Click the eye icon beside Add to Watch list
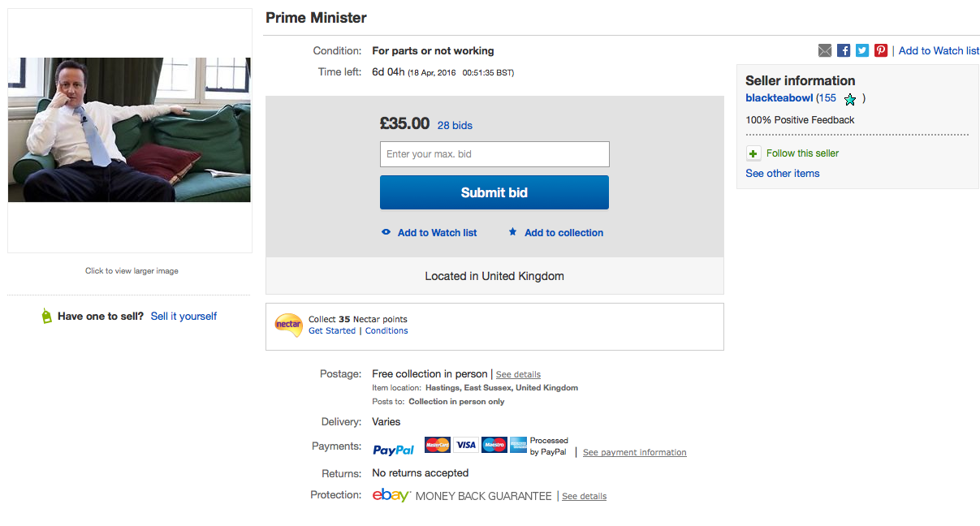 (x=386, y=232)
